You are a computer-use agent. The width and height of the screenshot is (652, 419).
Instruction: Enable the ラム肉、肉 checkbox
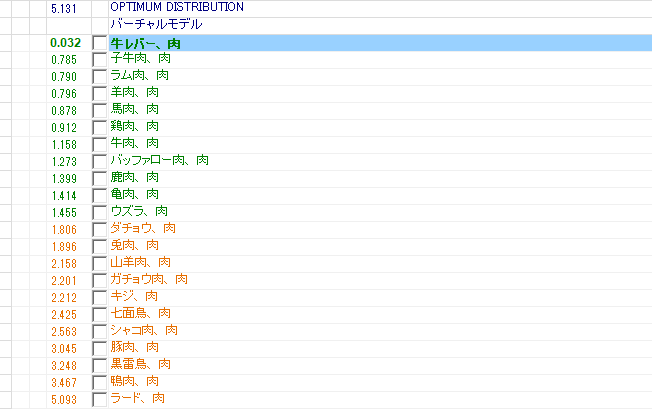[x=99, y=77]
